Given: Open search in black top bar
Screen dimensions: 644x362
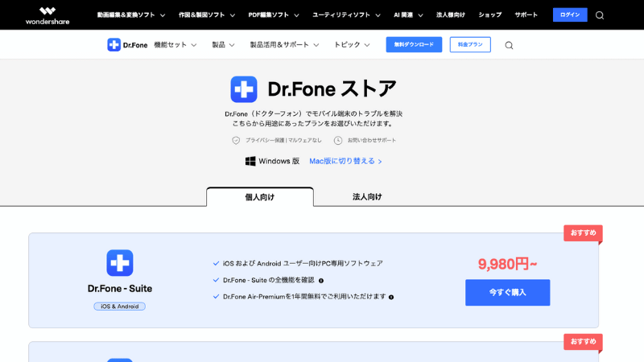Looking at the screenshot, I should (x=600, y=15).
